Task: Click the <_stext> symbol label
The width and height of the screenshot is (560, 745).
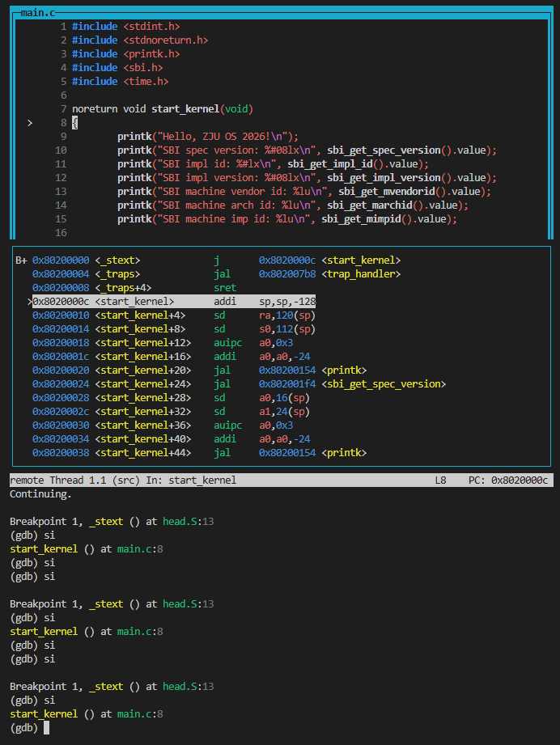Action: 117,260
